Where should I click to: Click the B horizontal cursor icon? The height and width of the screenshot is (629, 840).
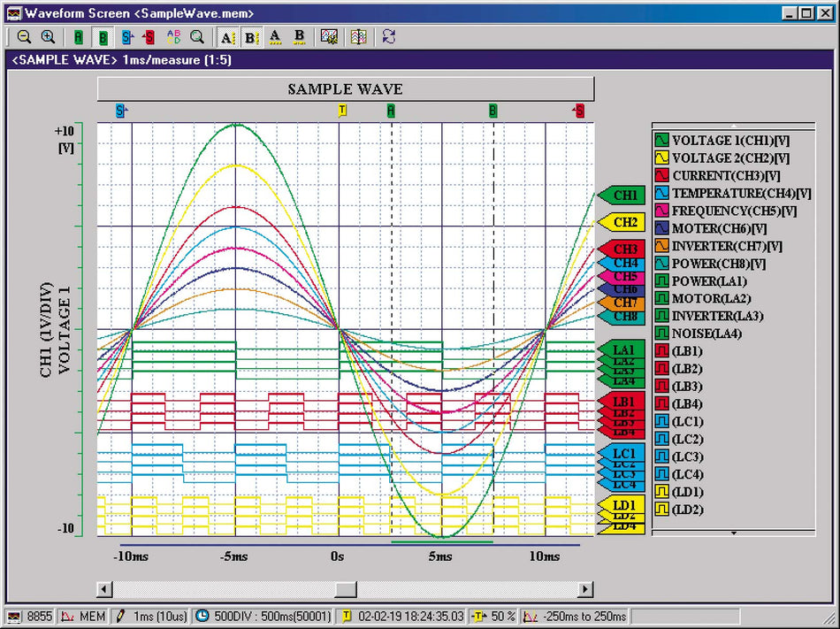coord(300,37)
